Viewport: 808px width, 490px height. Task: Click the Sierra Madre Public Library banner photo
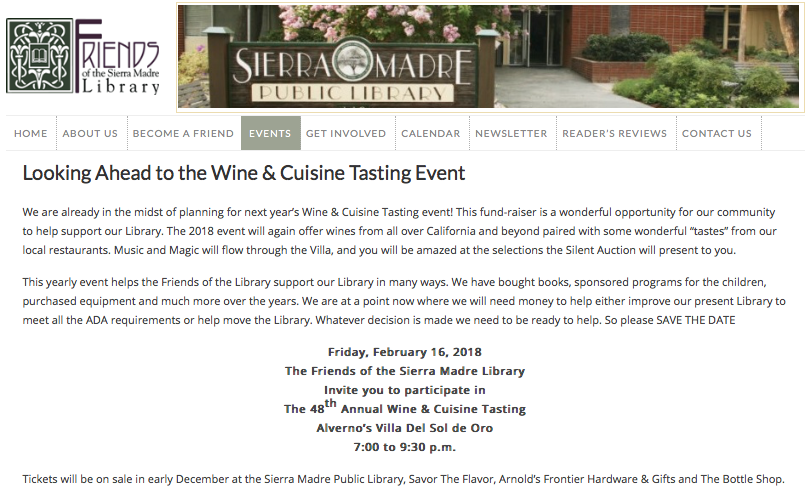click(x=490, y=57)
